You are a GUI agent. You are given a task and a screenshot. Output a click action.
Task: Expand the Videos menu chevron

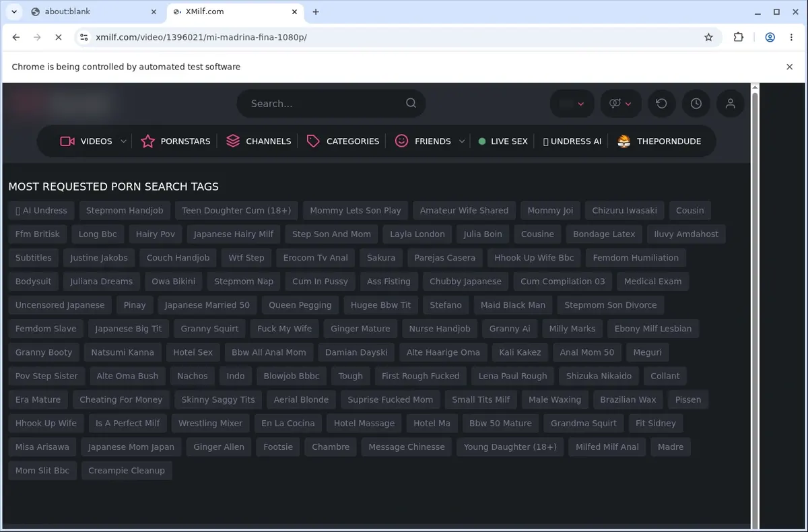click(123, 141)
